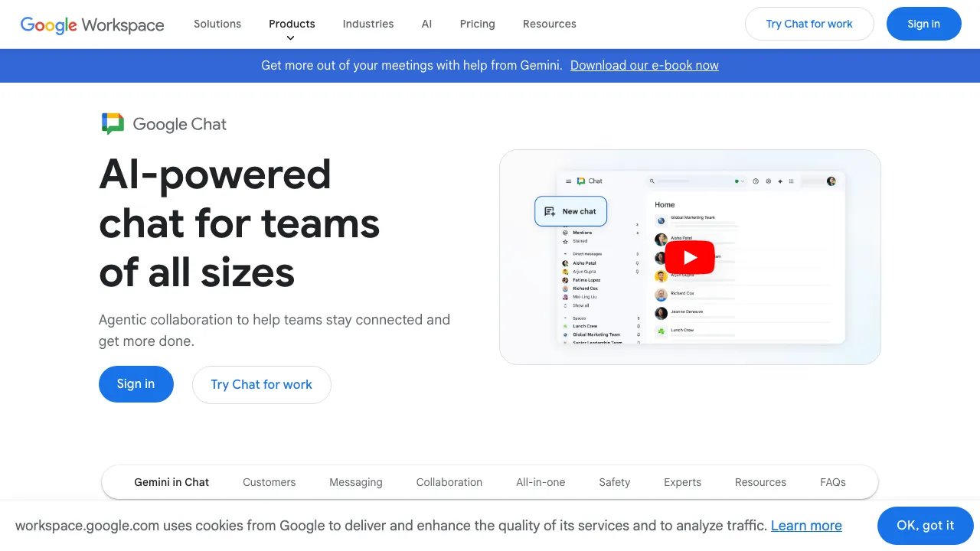Dismiss cookies with OK, got it

(x=925, y=526)
